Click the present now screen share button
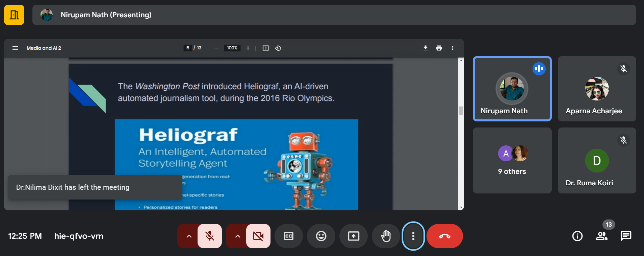 [x=354, y=236]
